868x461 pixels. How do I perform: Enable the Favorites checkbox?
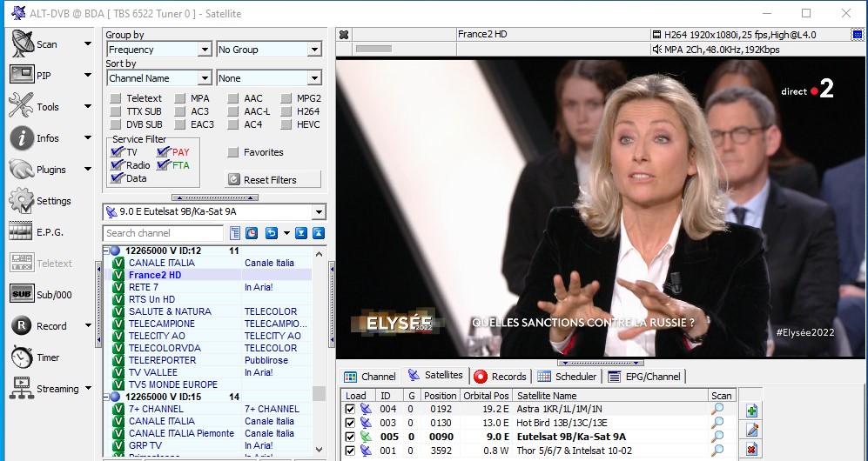coord(233,152)
